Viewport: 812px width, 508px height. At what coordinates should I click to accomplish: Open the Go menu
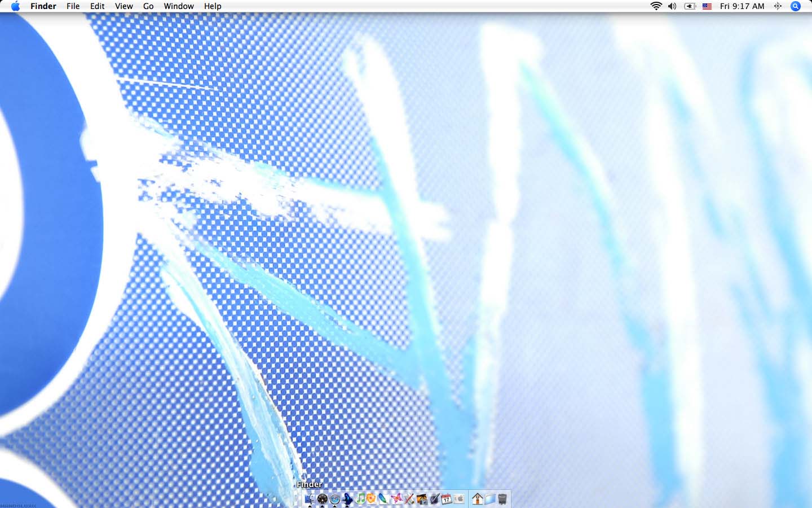pos(148,6)
